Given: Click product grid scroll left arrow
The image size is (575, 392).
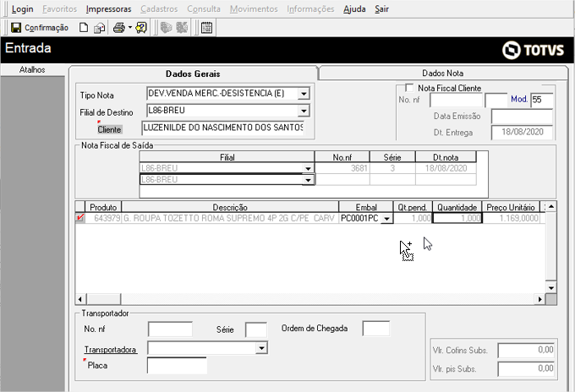Looking at the screenshot, I should tap(80, 299).
